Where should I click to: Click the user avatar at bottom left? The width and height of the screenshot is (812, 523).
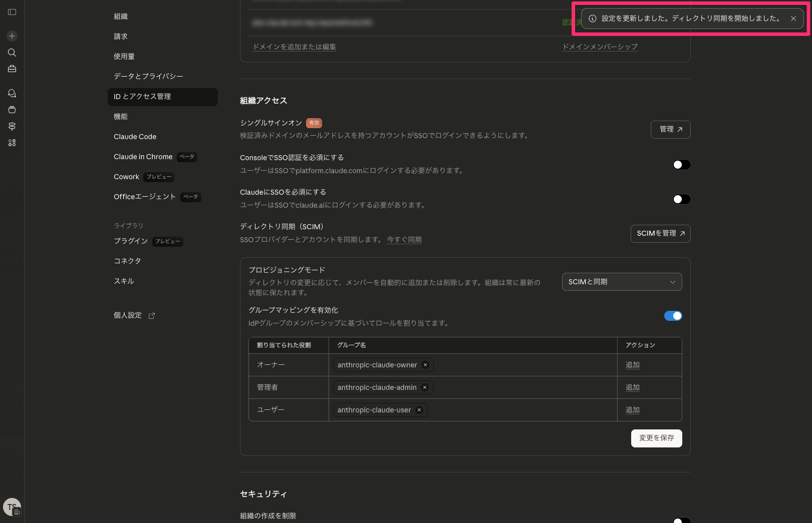pyautogui.click(x=12, y=507)
